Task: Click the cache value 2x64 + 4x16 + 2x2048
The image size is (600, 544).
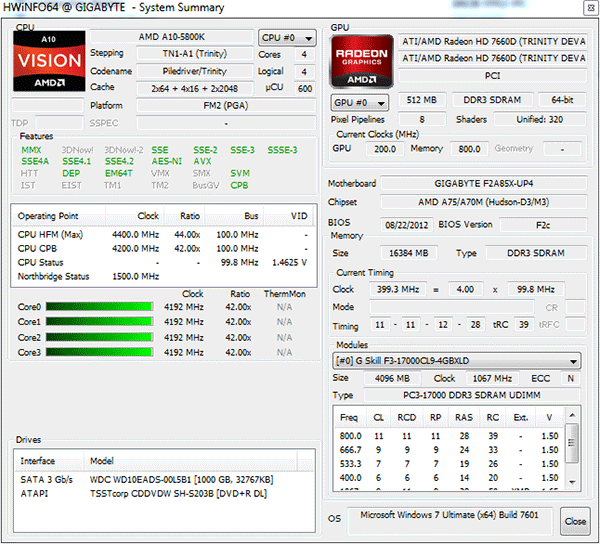Action: click(x=195, y=88)
